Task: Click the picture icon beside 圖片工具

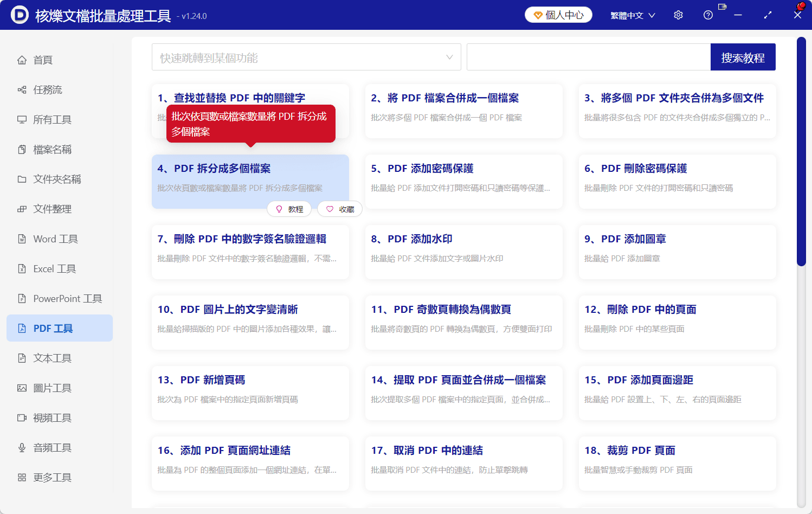Action: click(x=22, y=388)
